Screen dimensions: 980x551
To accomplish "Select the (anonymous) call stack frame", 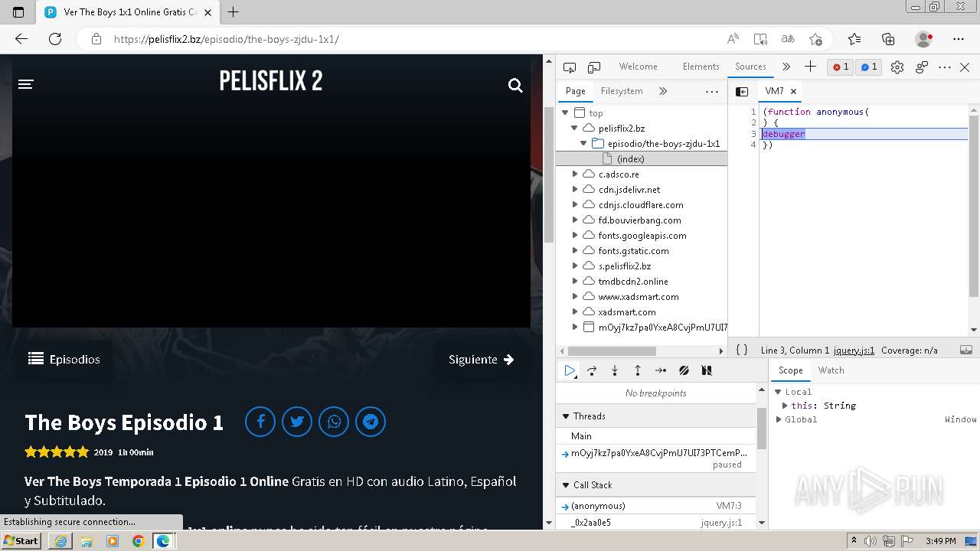I will (x=656, y=505).
